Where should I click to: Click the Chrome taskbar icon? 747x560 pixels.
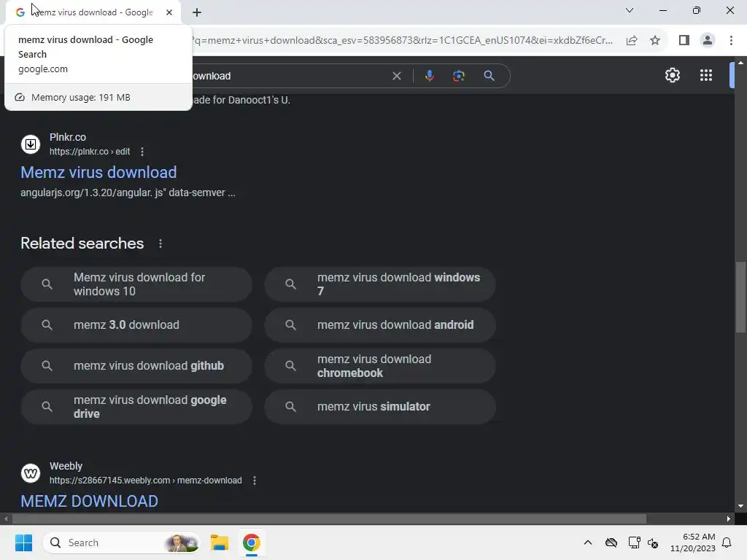(x=251, y=542)
